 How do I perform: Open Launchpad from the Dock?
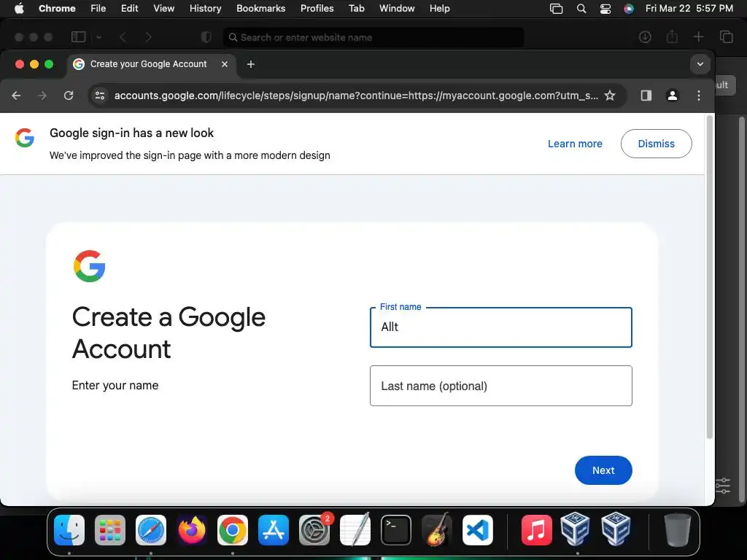[110, 530]
